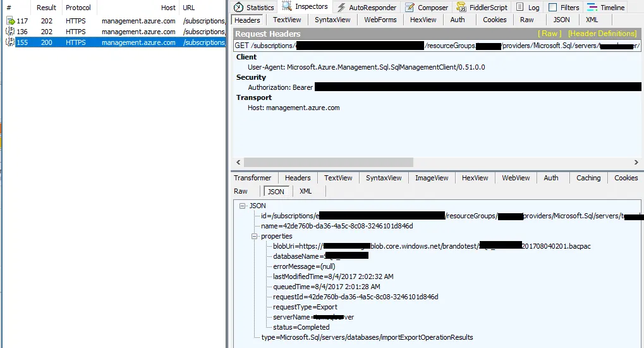Screen dimensions: 644x348
Task: Click the FiddlerScript JS icon
Action: point(461,8)
